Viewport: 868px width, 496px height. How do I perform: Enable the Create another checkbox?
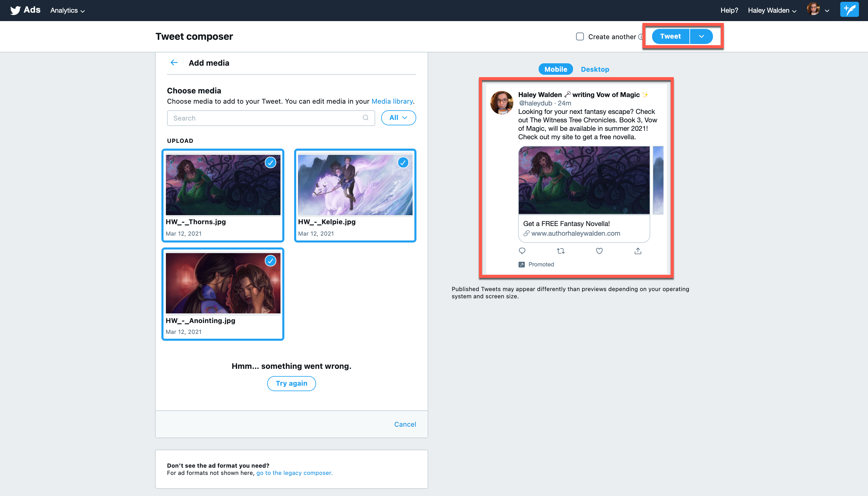pos(580,36)
